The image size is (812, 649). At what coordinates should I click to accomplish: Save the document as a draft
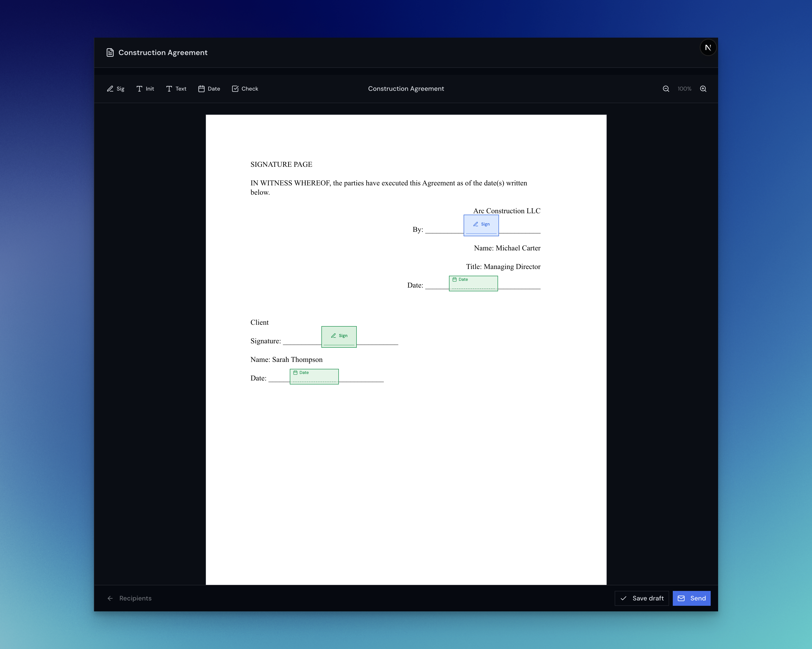tap(641, 598)
